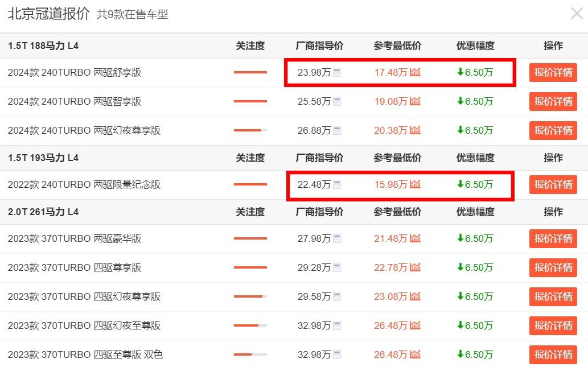This screenshot has width=588, height=367.
Task: Click attention bar for 2024款 两驱舒享版
Action: [250, 72]
